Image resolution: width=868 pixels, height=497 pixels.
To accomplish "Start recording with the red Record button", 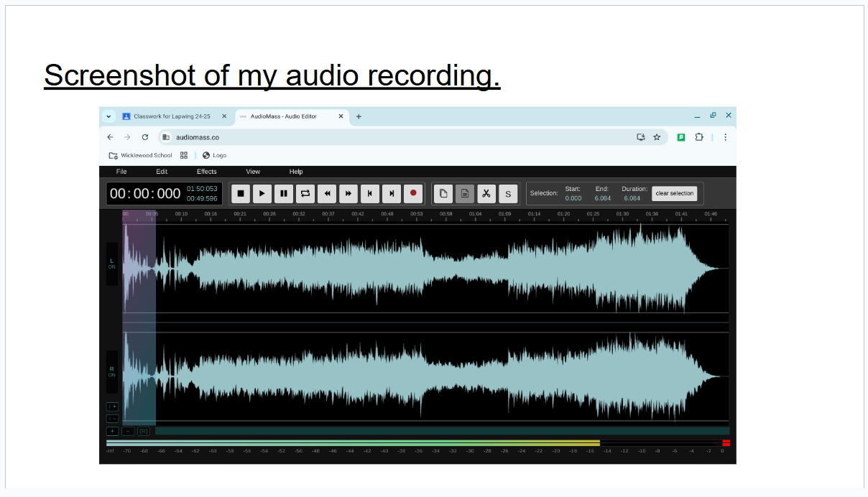I will pos(413,193).
